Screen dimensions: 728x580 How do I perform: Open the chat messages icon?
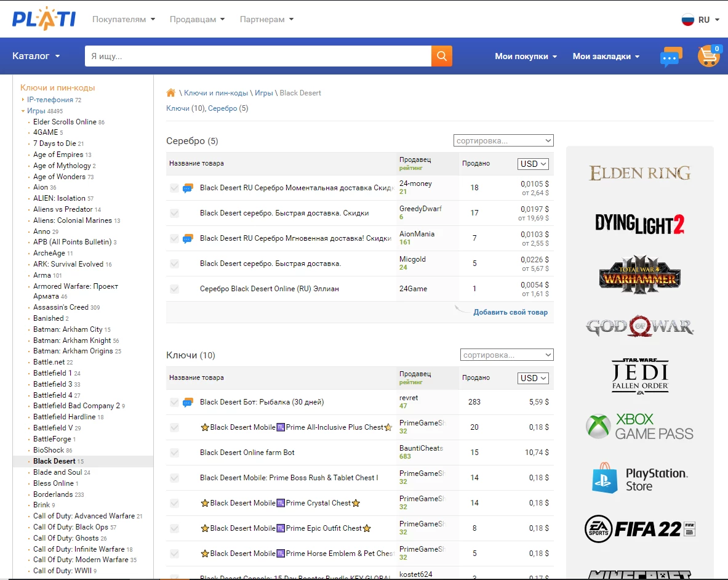coord(671,57)
